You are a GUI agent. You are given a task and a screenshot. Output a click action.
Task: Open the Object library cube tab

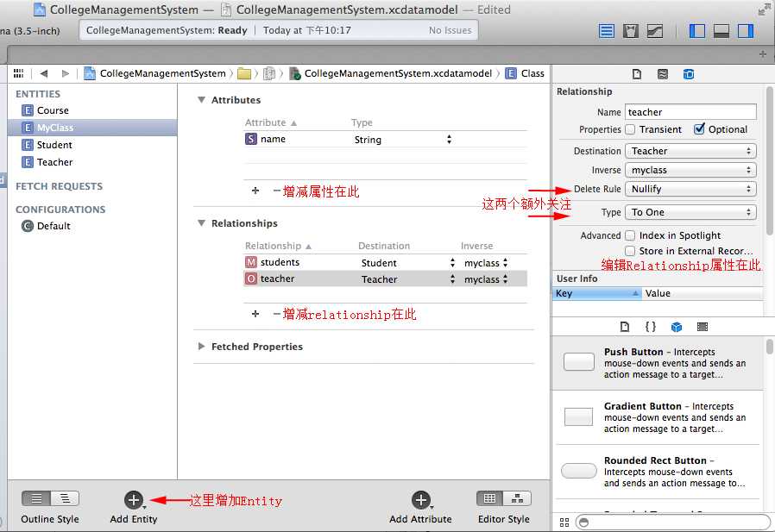click(677, 327)
